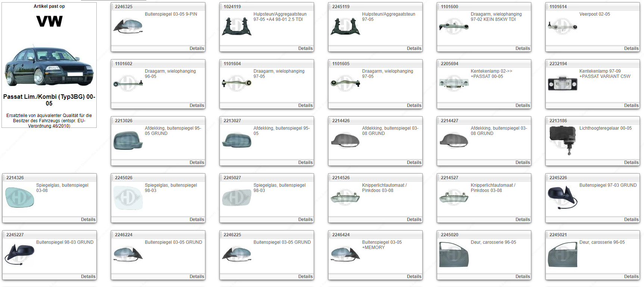Click the Buitenspiegel +MEMORY text of 2246424

[x=382, y=245]
